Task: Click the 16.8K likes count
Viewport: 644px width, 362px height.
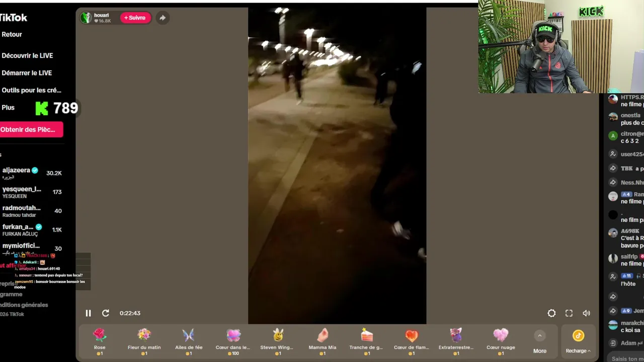Action: [103, 21]
